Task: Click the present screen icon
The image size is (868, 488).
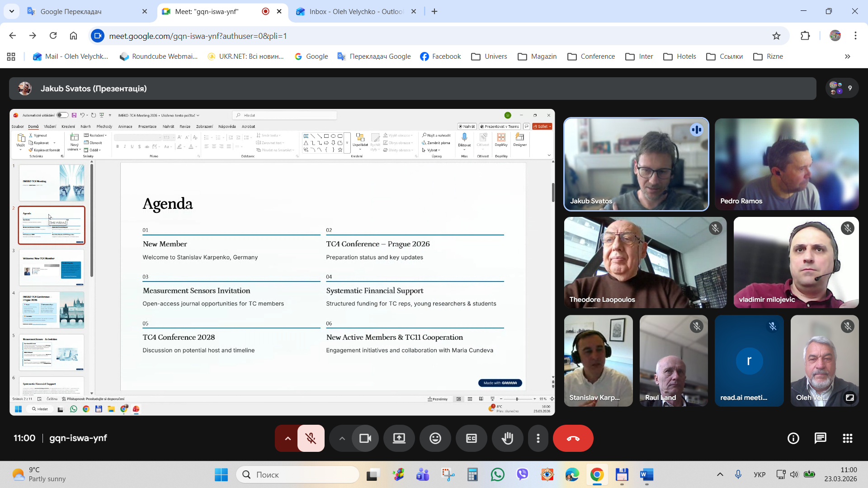Action: (399, 438)
